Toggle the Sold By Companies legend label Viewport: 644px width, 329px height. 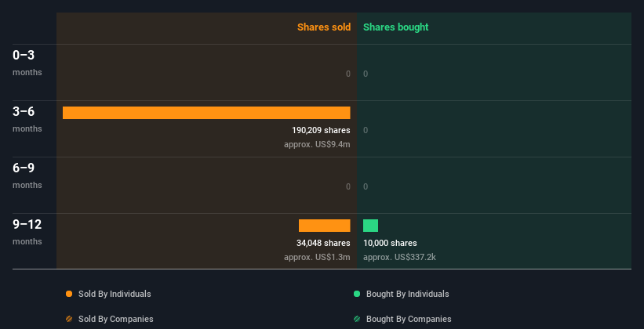pyautogui.click(x=115, y=319)
